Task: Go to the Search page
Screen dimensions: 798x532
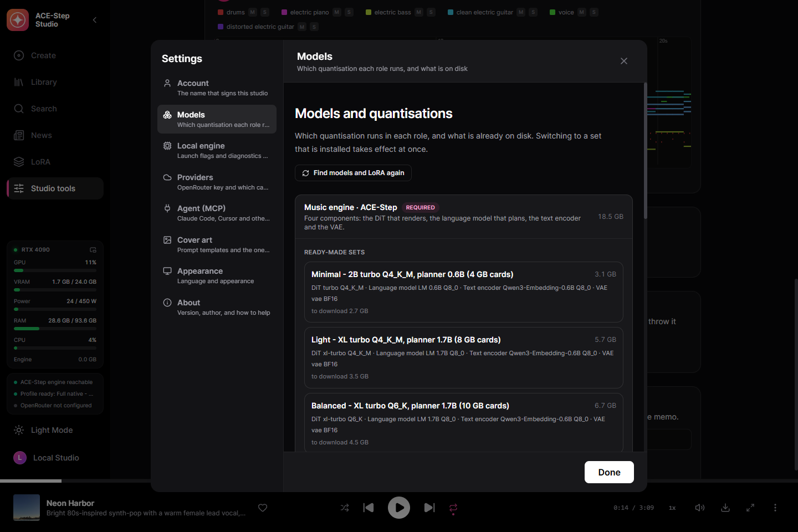Action: [x=55, y=109]
